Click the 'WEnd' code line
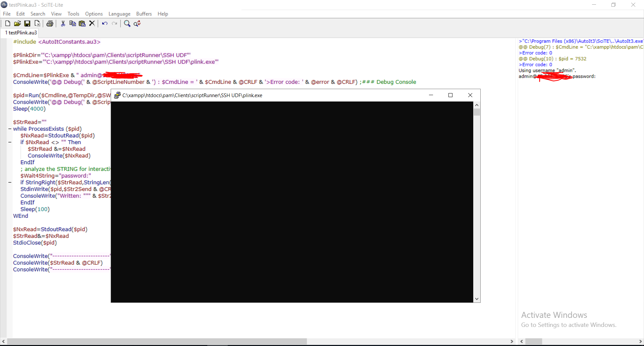This screenshot has height=346, width=644. click(20, 216)
